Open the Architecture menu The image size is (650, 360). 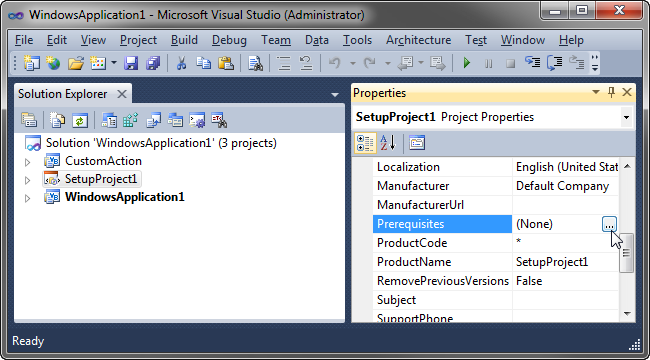pos(418,40)
